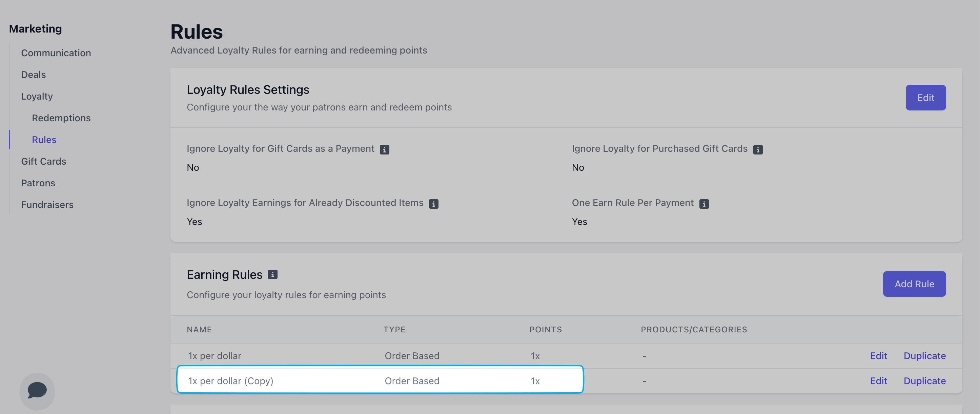Open the Fundraisers section
The image size is (980, 414).
pos(47,205)
